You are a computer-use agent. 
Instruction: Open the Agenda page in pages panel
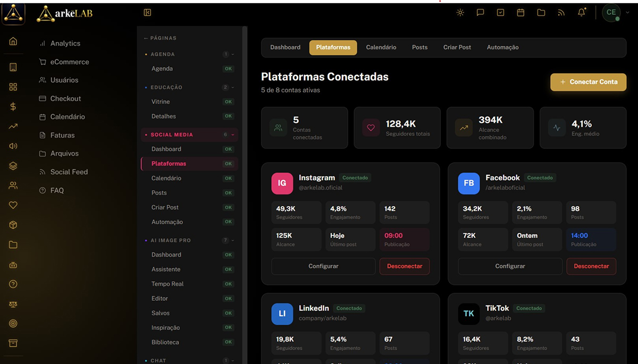189,69
